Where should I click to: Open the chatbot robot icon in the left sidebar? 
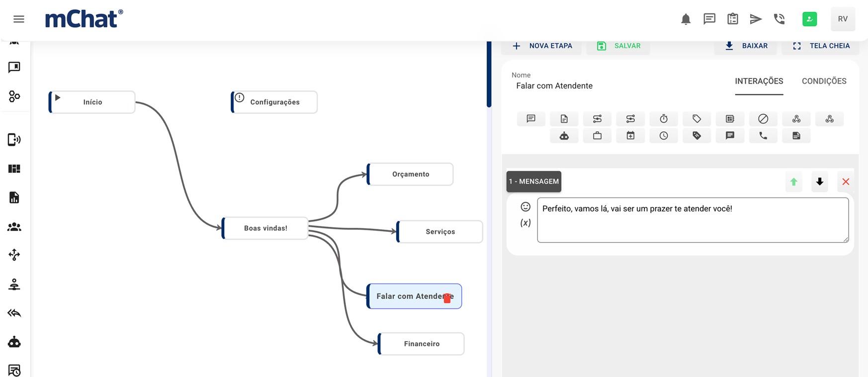click(x=14, y=342)
